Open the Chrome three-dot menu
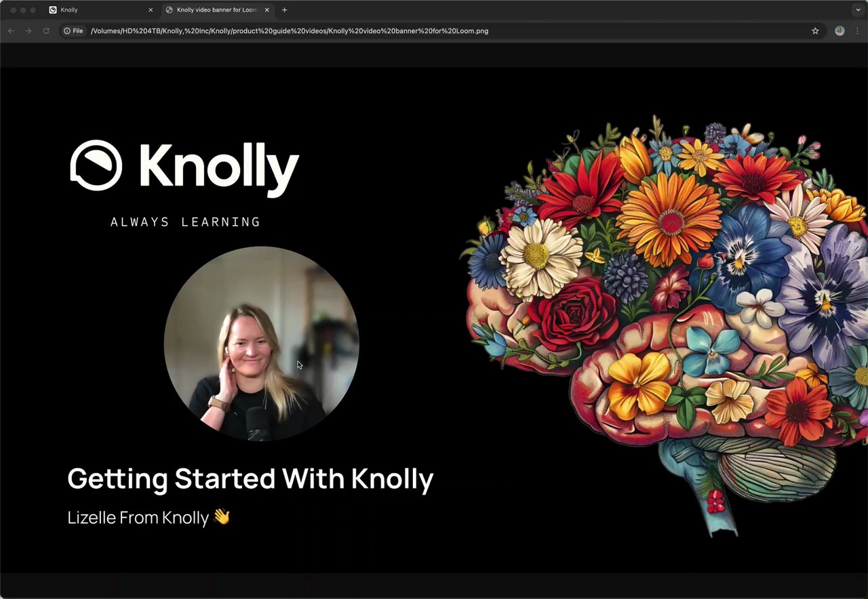This screenshot has width=868, height=599. coord(858,30)
